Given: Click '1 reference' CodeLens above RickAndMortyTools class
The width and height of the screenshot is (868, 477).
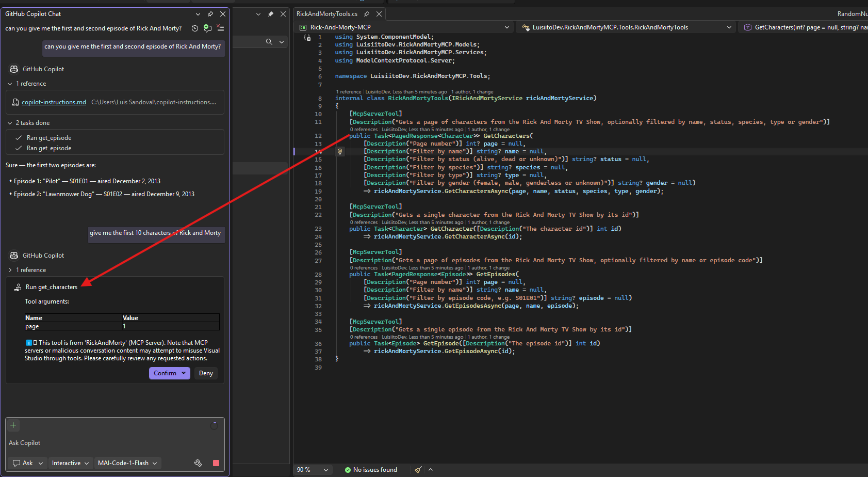Looking at the screenshot, I should (349, 92).
